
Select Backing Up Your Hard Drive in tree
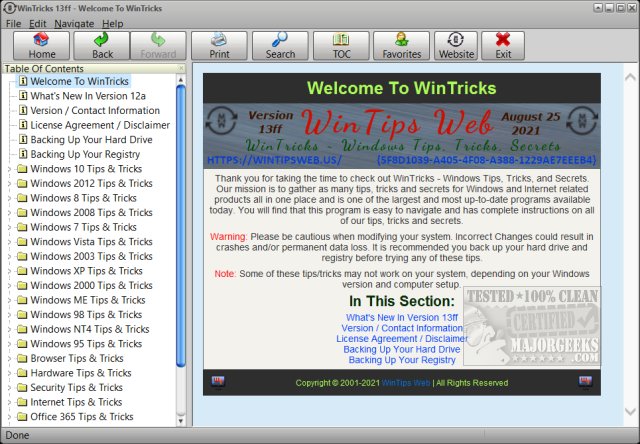(x=91, y=140)
